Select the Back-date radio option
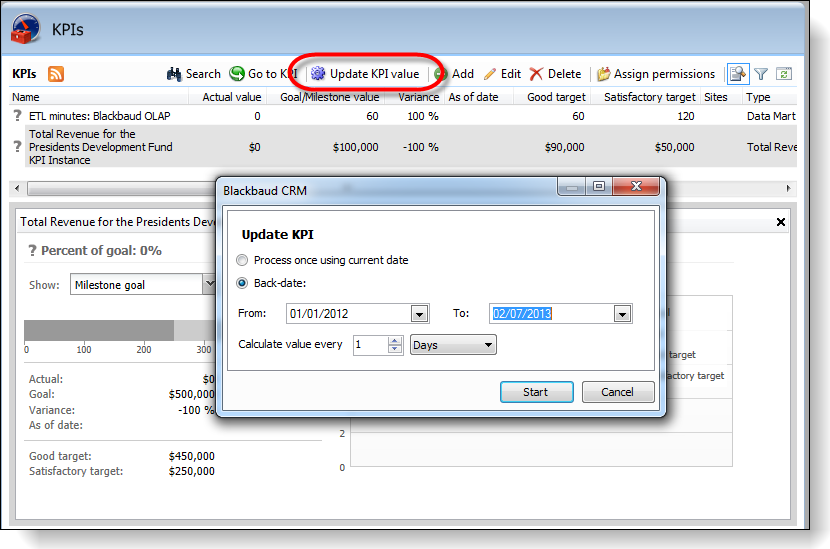 pos(242,283)
